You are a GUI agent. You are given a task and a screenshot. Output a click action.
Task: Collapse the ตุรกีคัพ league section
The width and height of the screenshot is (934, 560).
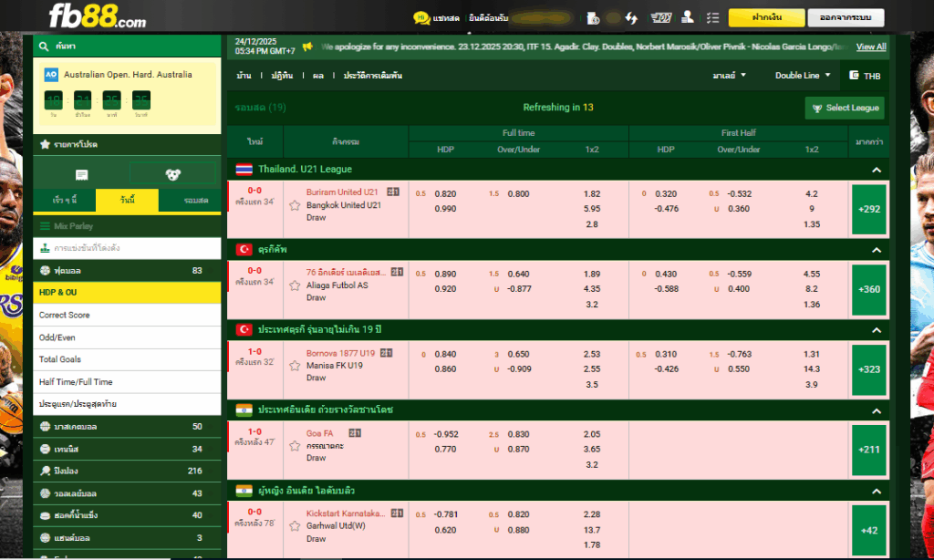click(x=877, y=250)
